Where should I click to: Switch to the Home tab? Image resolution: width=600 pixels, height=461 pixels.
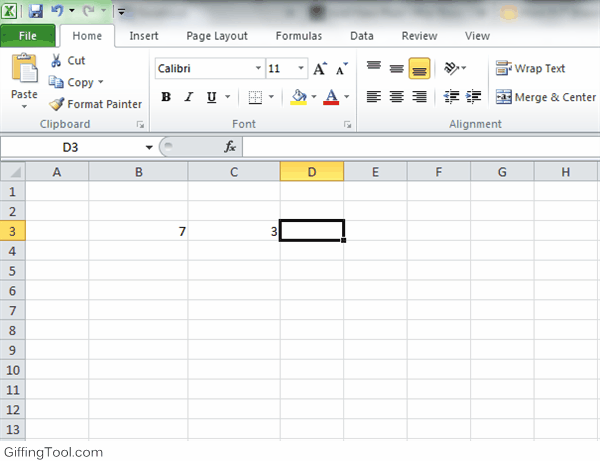[x=87, y=36]
